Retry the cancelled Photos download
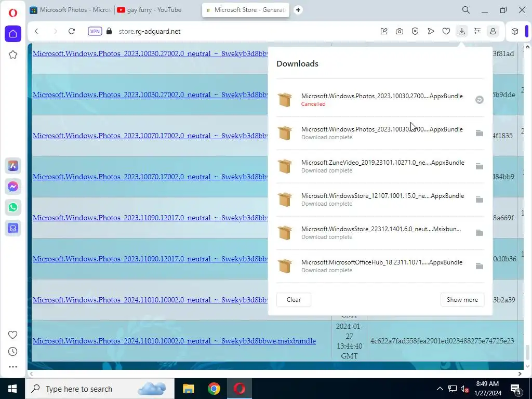The width and height of the screenshot is (532, 399). tap(479, 100)
